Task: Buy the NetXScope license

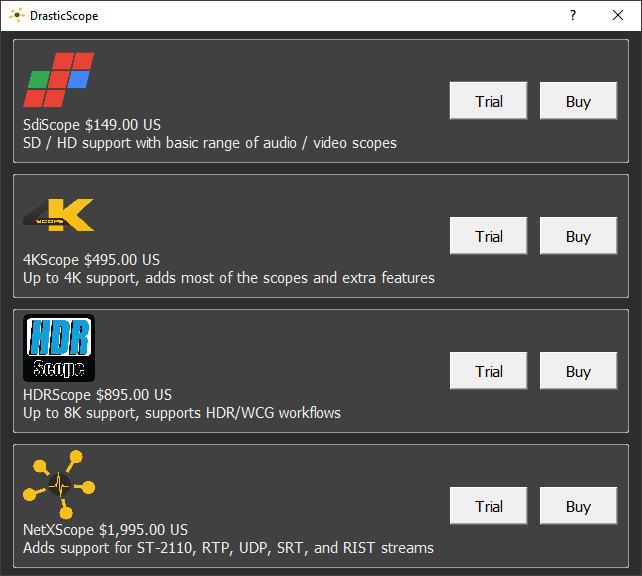Action: (578, 506)
